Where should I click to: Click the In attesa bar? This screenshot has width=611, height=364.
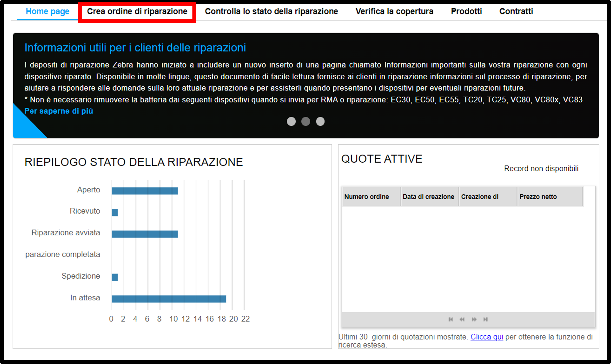click(x=169, y=299)
